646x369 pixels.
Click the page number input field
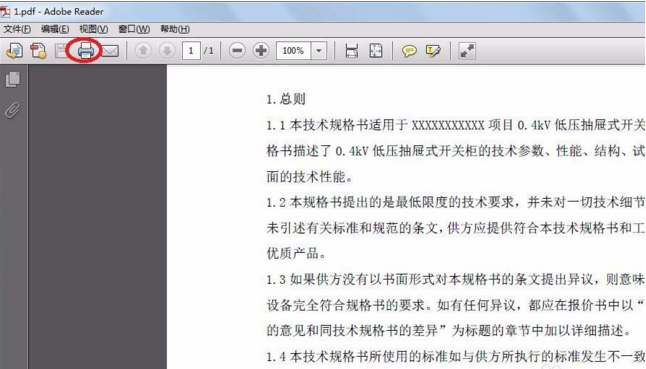tap(191, 51)
